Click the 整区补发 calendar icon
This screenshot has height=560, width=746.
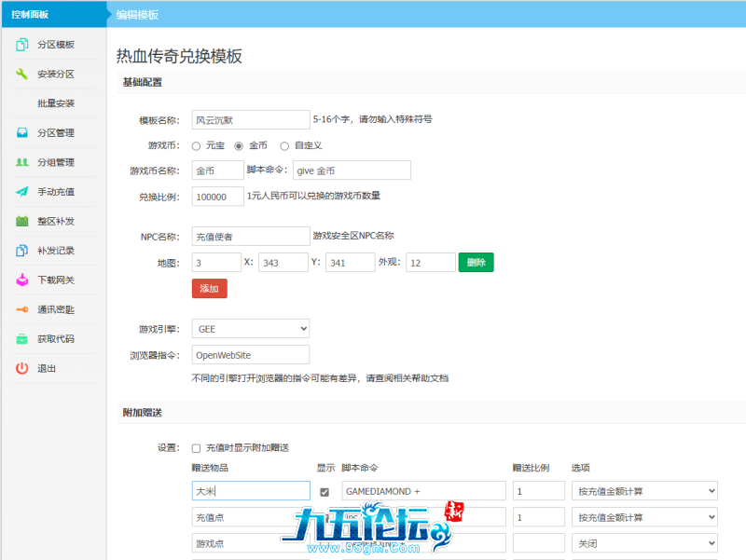21,221
